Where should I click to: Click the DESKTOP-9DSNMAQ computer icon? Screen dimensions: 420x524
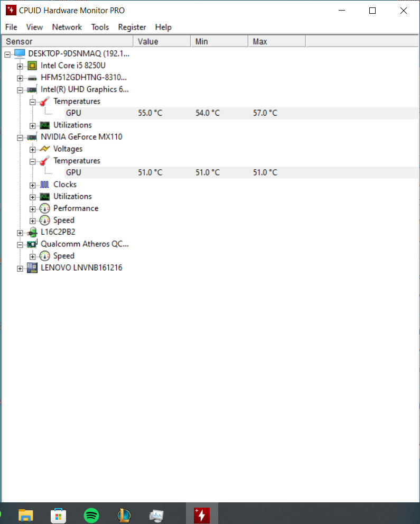(20, 53)
